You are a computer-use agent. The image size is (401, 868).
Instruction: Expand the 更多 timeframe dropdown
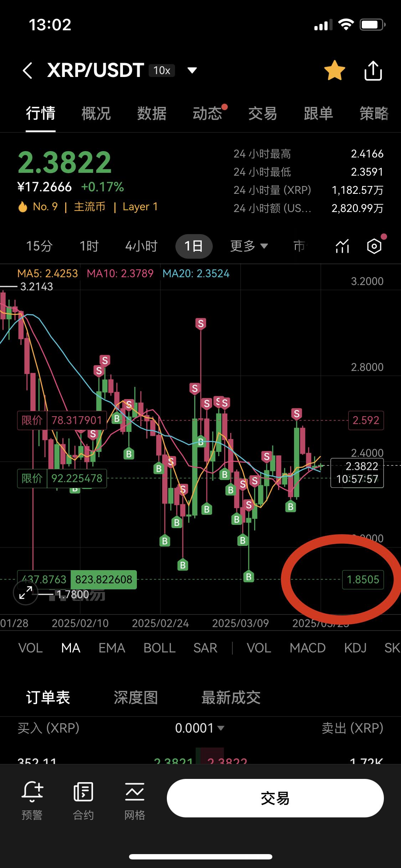point(249,246)
